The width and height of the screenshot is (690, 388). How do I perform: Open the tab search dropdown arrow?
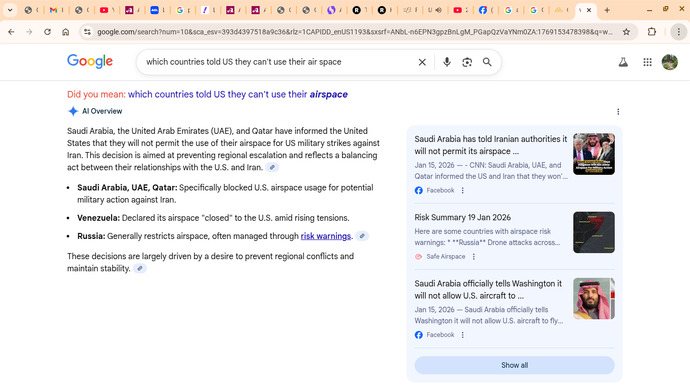coord(10,10)
